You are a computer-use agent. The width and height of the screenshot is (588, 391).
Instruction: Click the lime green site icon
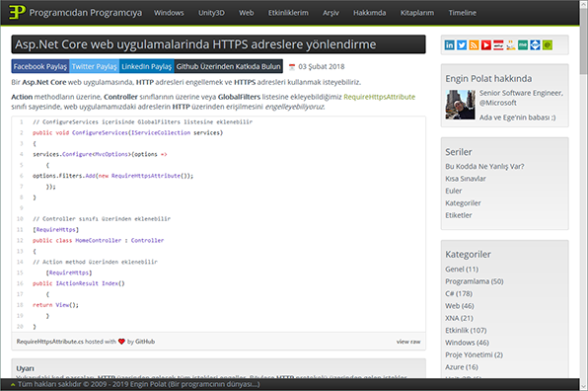548,45
